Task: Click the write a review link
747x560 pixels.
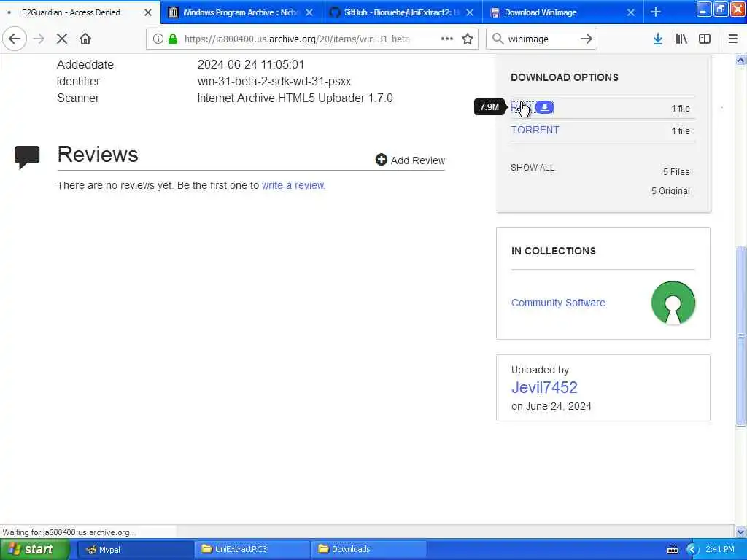Action: coord(293,185)
